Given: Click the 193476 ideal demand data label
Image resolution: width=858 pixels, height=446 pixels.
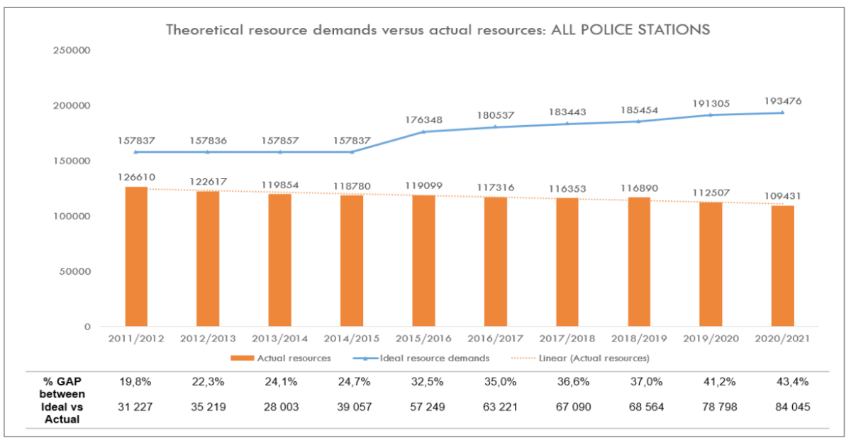Looking at the screenshot, I should (782, 101).
